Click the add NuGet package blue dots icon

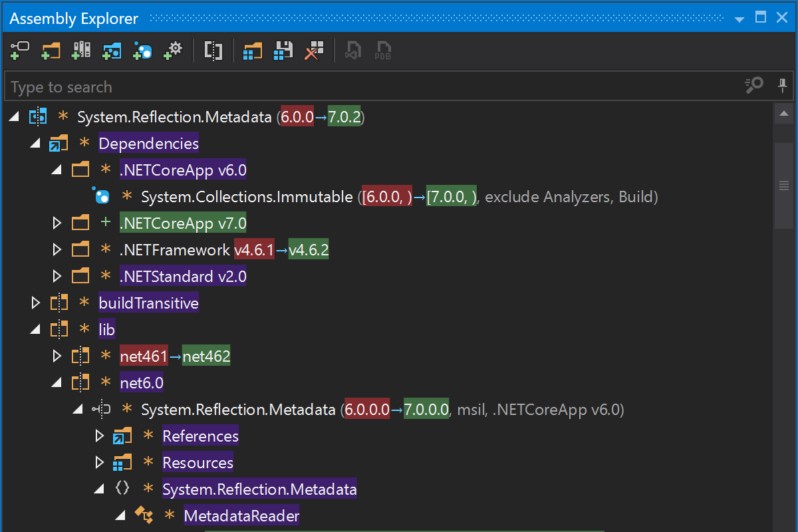142,51
